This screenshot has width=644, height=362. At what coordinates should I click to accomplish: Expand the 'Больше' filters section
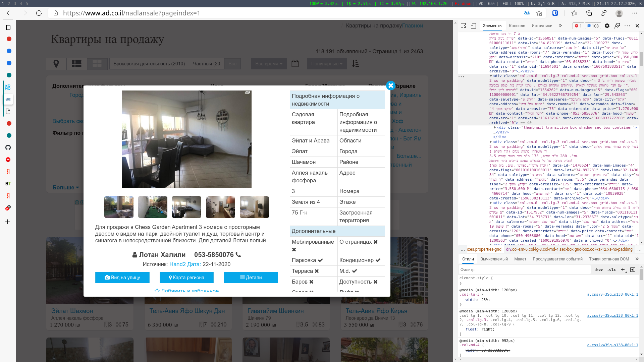point(66,187)
